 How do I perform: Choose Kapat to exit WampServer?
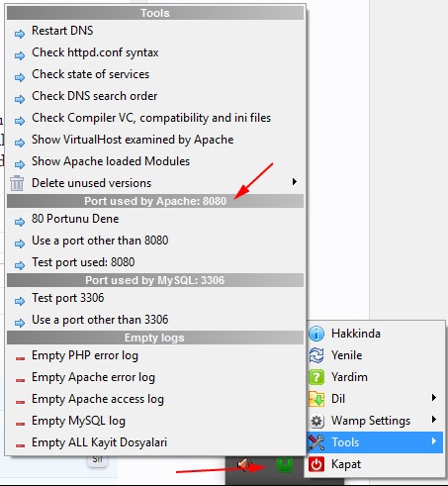[375, 464]
